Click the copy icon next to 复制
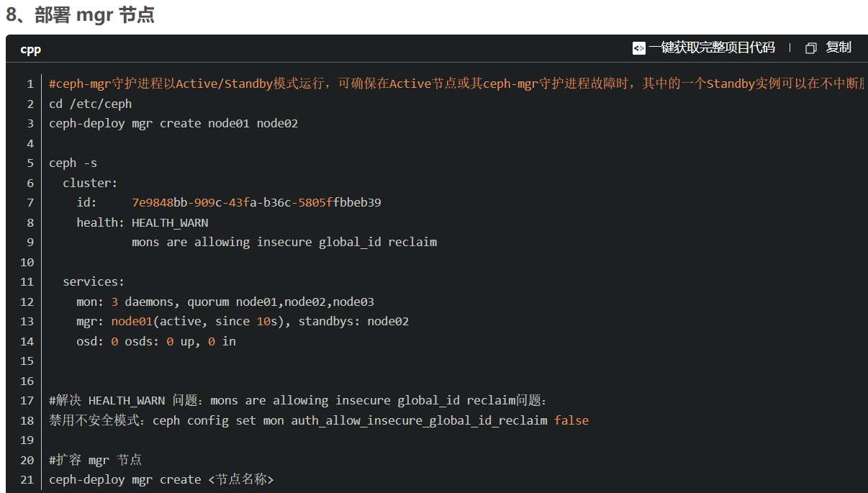 coord(811,48)
